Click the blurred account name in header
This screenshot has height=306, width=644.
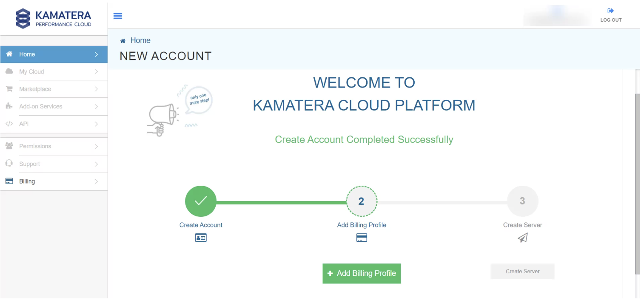(x=556, y=16)
